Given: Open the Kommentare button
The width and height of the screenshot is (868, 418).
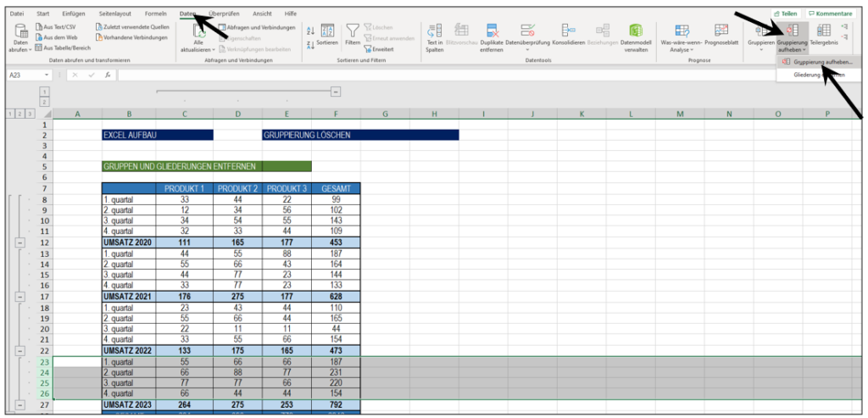Looking at the screenshot, I should pos(829,14).
